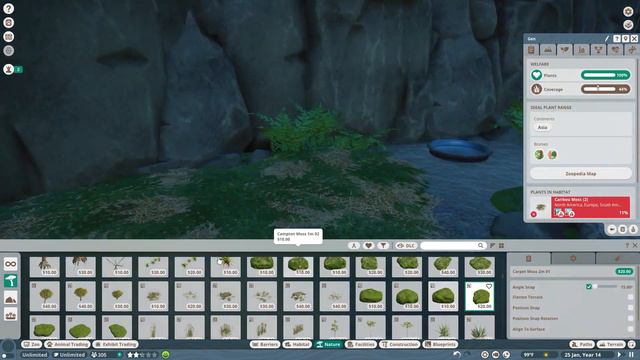Select the Campion Moss thumbnail under the tooltip

[x=298, y=267]
